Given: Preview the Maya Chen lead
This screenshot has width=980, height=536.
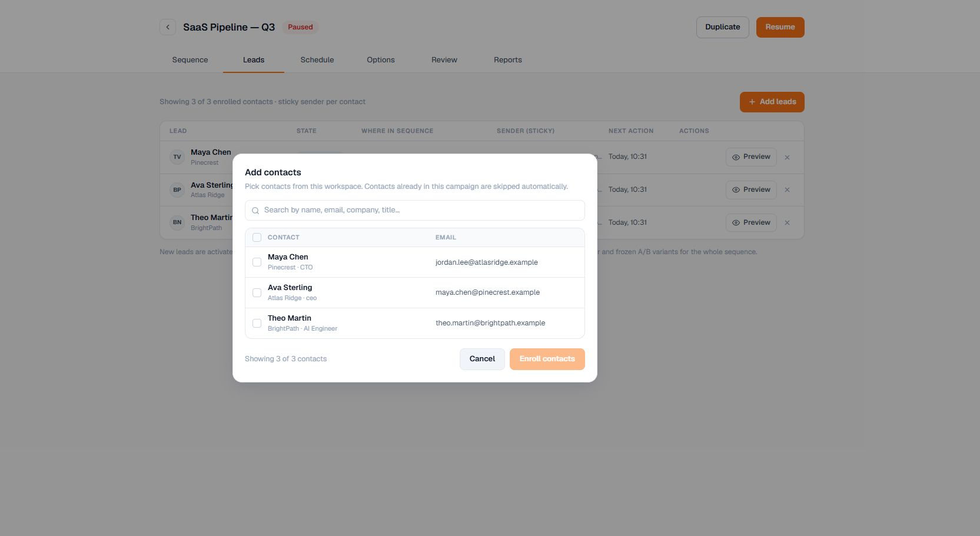Looking at the screenshot, I should pos(751,157).
